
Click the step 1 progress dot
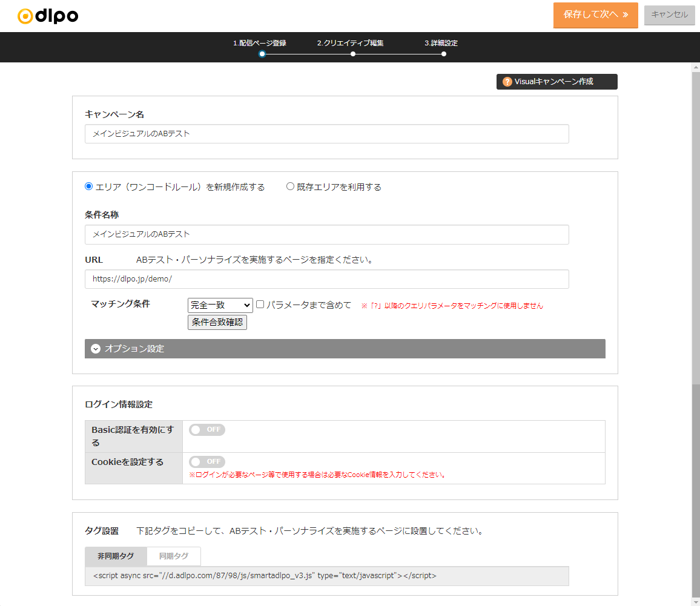[262, 54]
